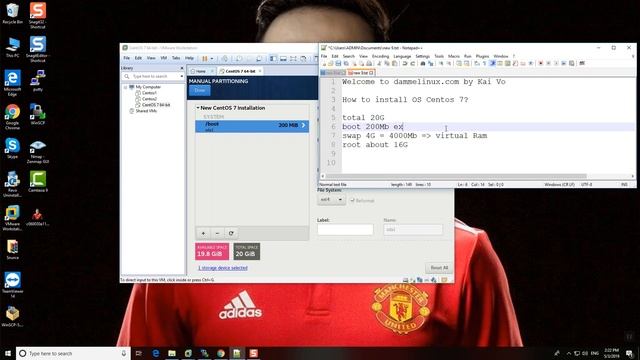
Task: Click into the Label input field
Action: click(x=345, y=229)
